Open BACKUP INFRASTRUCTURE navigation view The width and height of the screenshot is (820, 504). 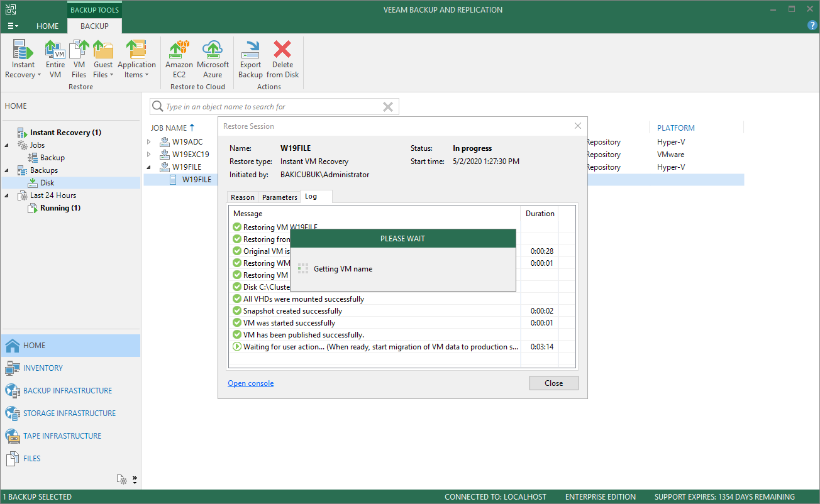point(70,391)
